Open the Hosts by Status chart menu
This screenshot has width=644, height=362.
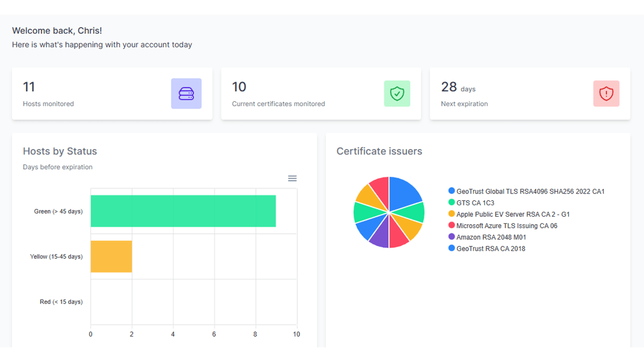292,178
